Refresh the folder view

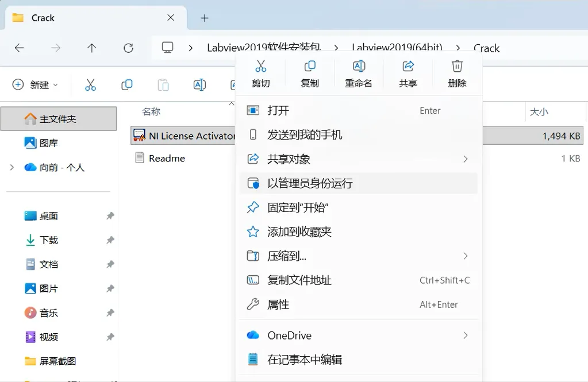(129, 48)
